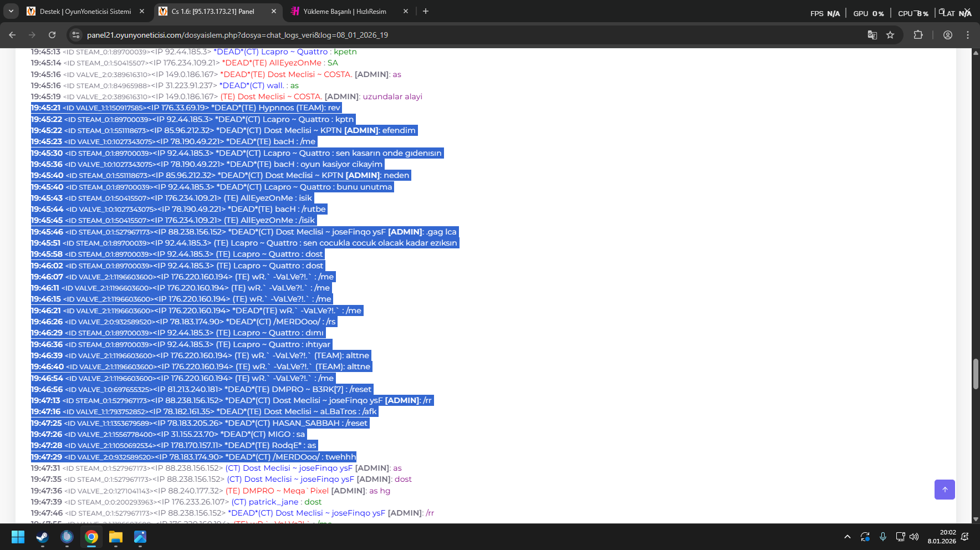The image size is (980, 550).
Task: Reload the current page
Action: [x=52, y=35]
